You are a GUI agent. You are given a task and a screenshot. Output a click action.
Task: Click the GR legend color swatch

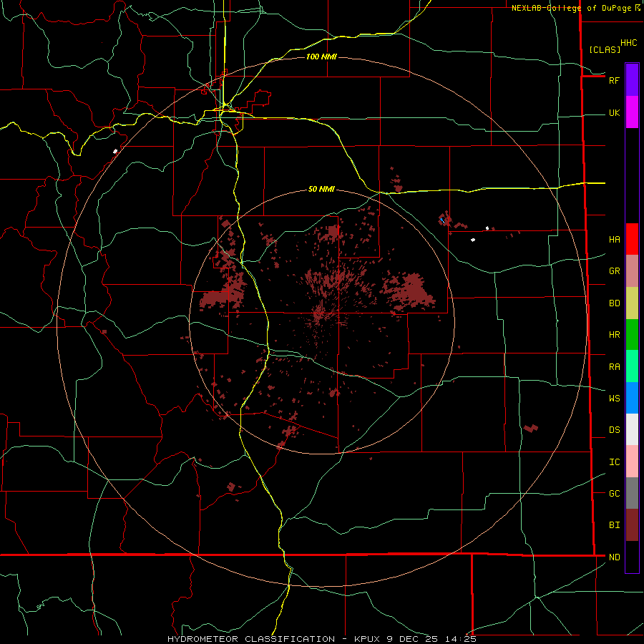coord(632,271)
